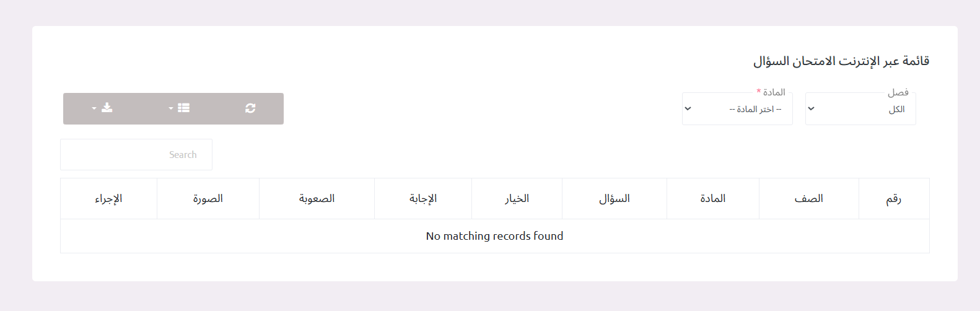This screenshot has width=980, height=311.
Task: Click the فصل field label
Action: (x=898, y=92)
